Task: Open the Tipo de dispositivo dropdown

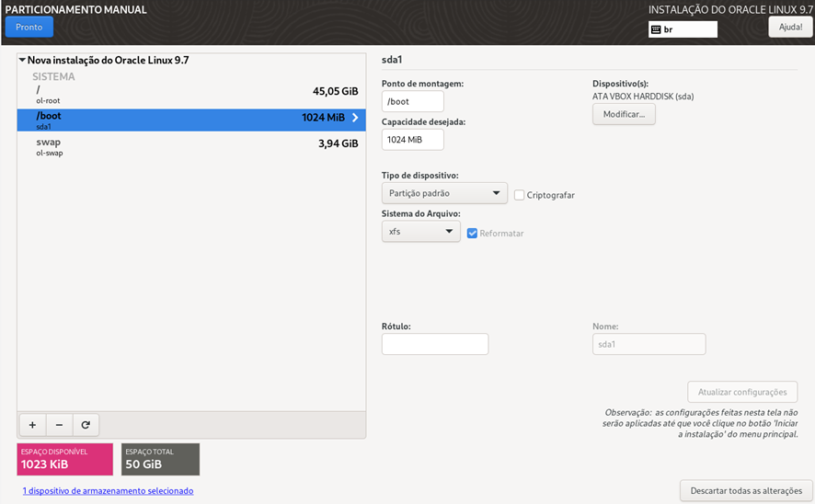Action: (x=444, y=193)
